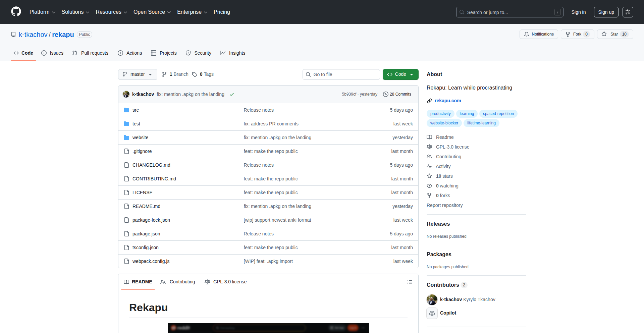Screen dimensions: 644x333
Task: Click the LICENSE file icon
Action: point(126,192)
